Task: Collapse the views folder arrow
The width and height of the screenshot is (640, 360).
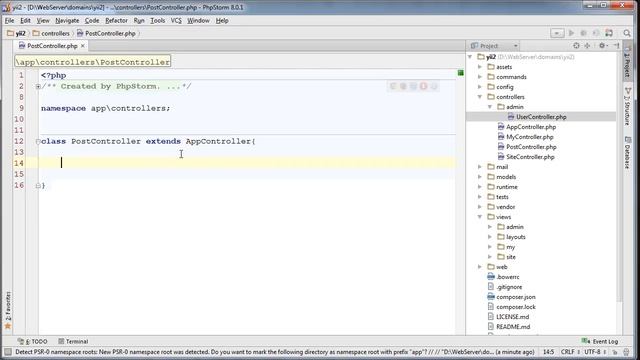Action: [480, 217]
